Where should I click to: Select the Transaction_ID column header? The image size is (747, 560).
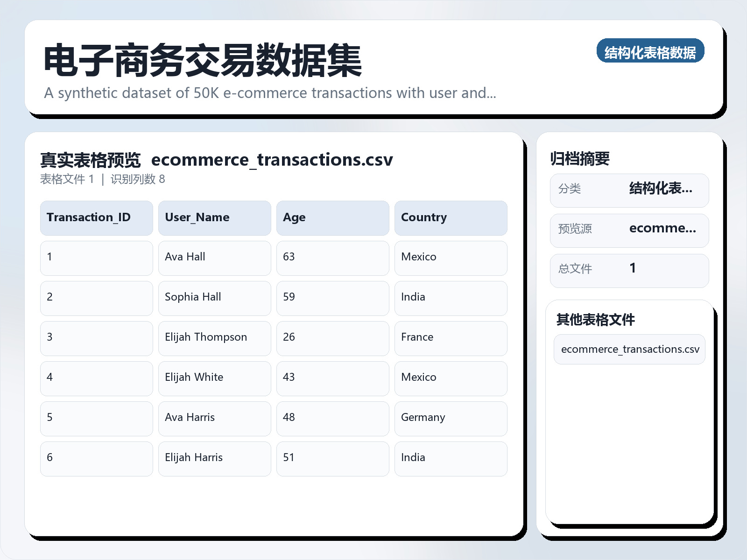point(96,218)
